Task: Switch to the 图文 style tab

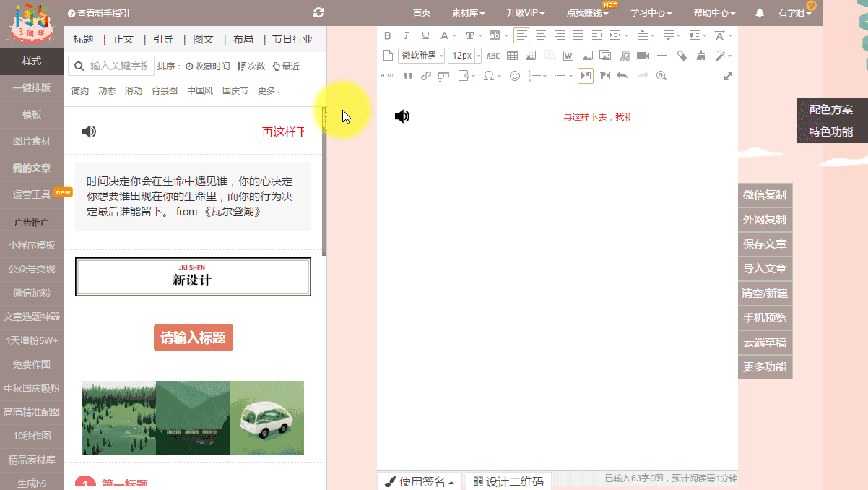Action: 204,39
